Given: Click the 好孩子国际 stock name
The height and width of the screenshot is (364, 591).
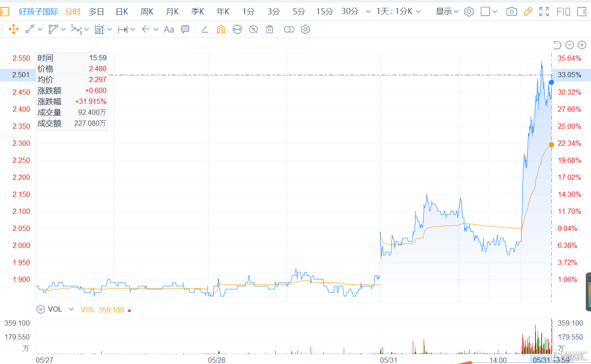Looking at the screenshot, I should [x=38, y=12].
